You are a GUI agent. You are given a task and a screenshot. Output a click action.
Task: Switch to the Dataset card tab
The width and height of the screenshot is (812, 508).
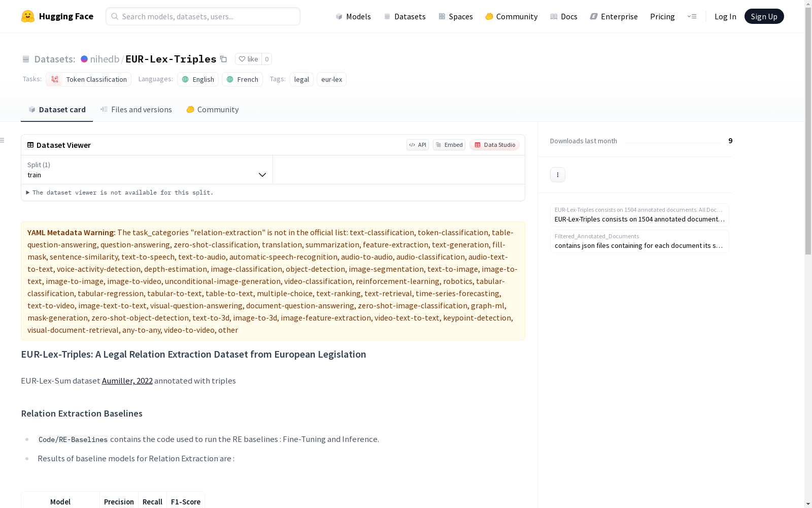57,110
